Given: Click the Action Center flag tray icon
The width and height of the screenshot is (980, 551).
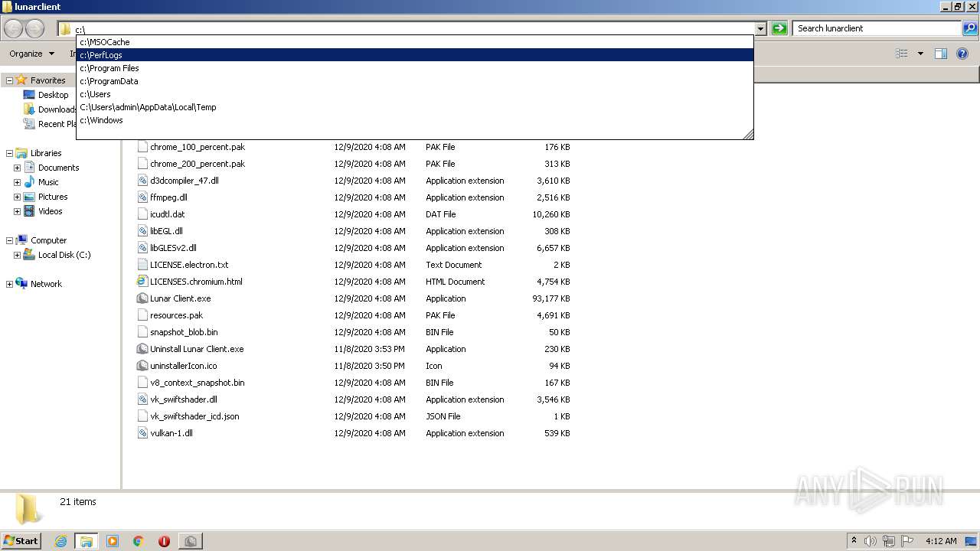Looking at the screenshot, I should [907, 541].
